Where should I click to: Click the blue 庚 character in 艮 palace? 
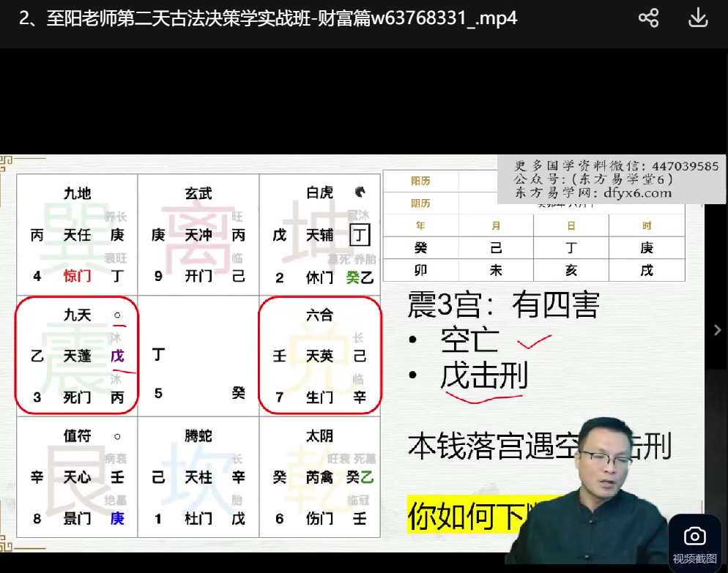point(117,518)
